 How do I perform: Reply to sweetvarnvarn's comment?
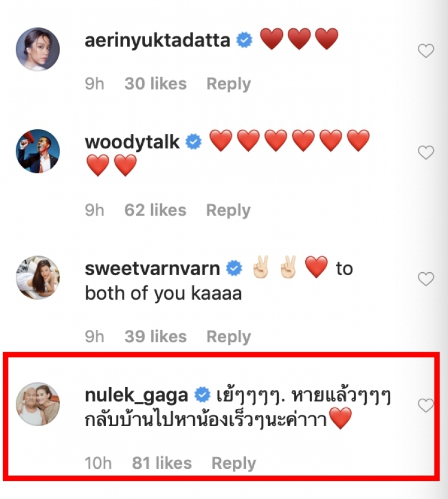point(228,337)
